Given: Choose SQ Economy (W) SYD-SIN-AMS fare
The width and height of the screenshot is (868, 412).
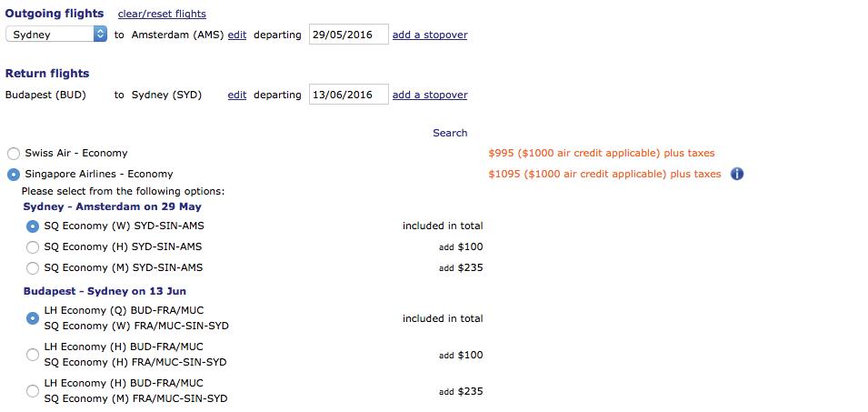Looking at the screenshot, I should click(34, 226).
